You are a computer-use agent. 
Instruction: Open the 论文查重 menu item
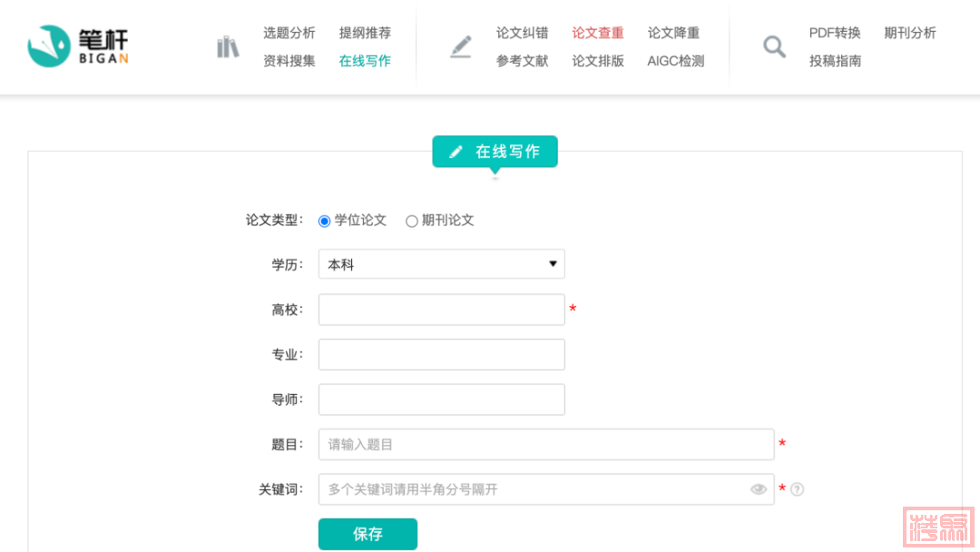point(597,33)
